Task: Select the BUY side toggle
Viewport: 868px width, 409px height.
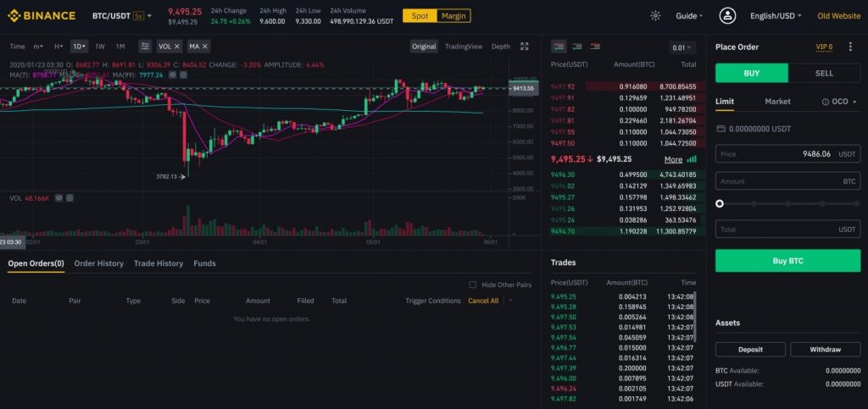Action: [x=751, y=73]
